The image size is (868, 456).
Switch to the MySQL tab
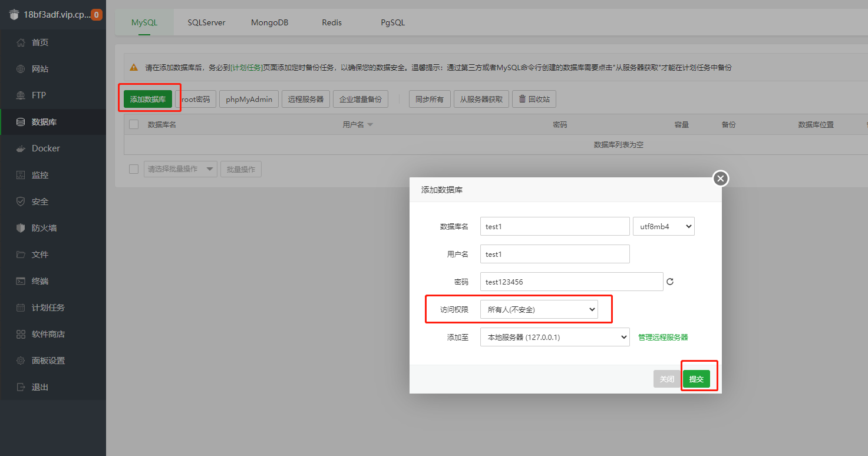144,22
